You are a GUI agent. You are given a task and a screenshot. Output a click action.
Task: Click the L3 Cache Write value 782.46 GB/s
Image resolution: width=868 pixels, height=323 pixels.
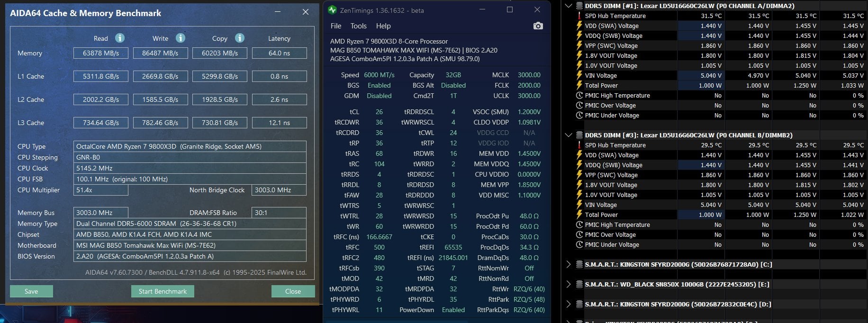pos(160,123)
